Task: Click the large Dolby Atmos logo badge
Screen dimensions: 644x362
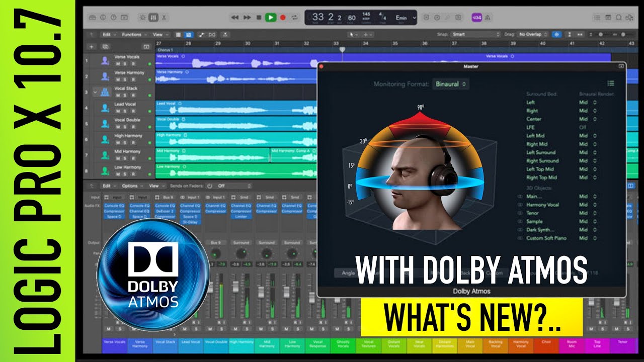Action: click(x=153, y=275)
